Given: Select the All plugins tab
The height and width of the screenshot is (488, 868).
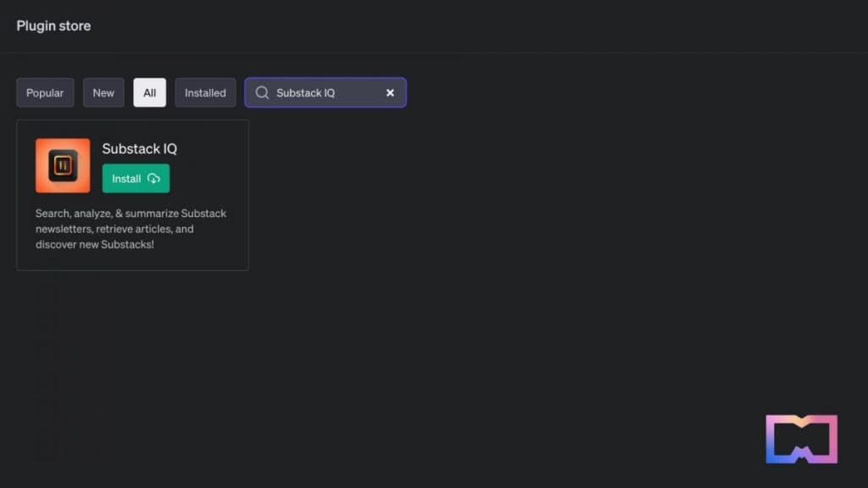Looking at the screenshot, I should coord(149,92).
